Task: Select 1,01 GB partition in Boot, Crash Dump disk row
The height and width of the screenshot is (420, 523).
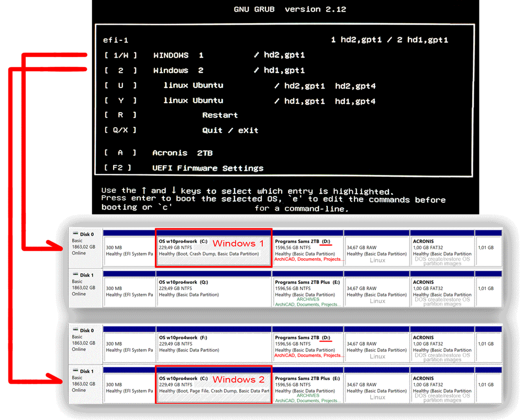Action: 488,248
